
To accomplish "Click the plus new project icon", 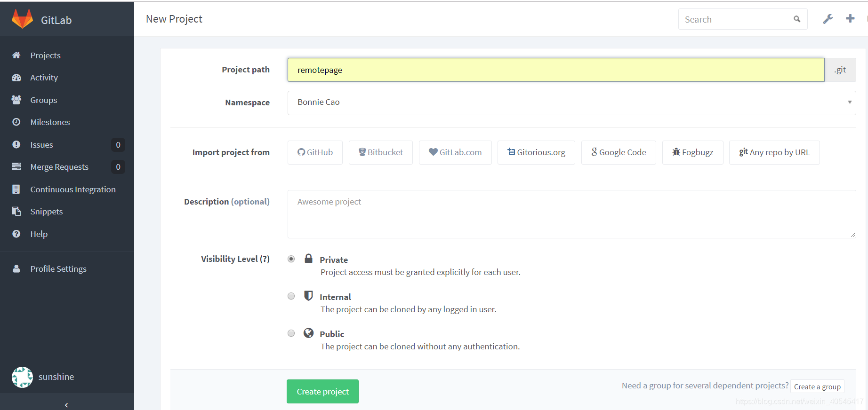I will tap(850, 18).
